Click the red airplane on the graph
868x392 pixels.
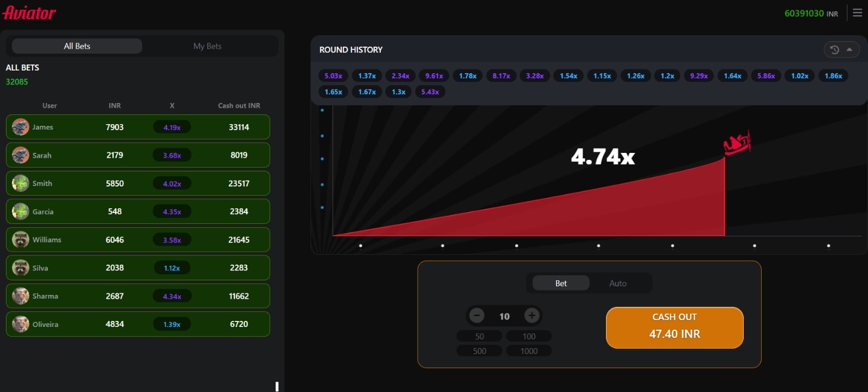click(x=737, y=143)
